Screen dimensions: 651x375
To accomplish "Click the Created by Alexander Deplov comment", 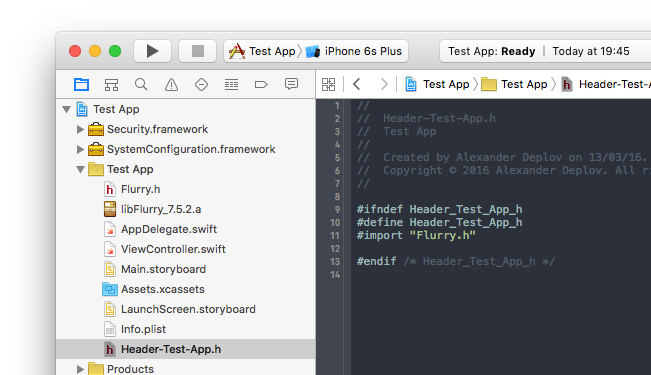I will point(502,157).
